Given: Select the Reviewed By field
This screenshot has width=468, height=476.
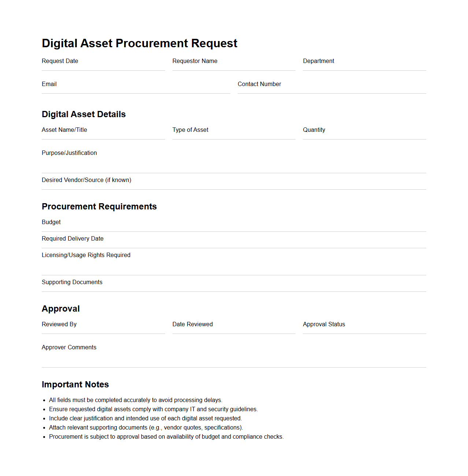Looking at the screenshot, I should pos(103,330).
